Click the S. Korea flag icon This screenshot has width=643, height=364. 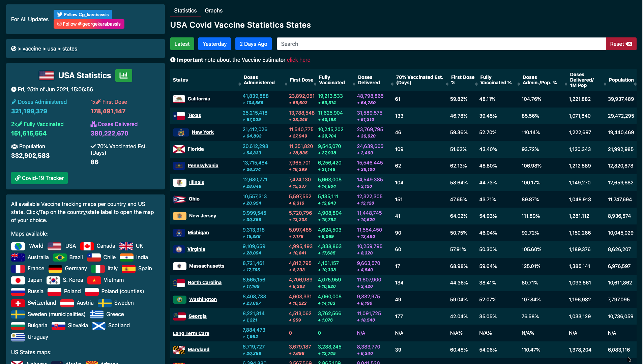[53, 280]
